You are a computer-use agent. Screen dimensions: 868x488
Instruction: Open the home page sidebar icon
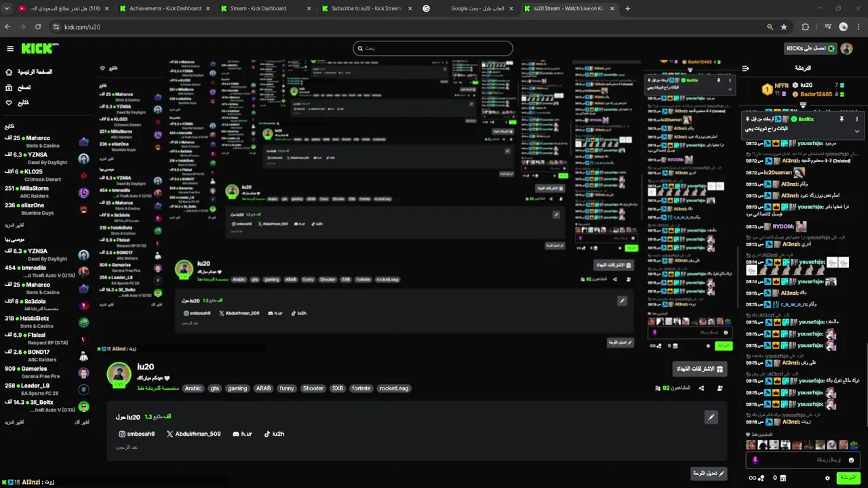pos(9,72)
